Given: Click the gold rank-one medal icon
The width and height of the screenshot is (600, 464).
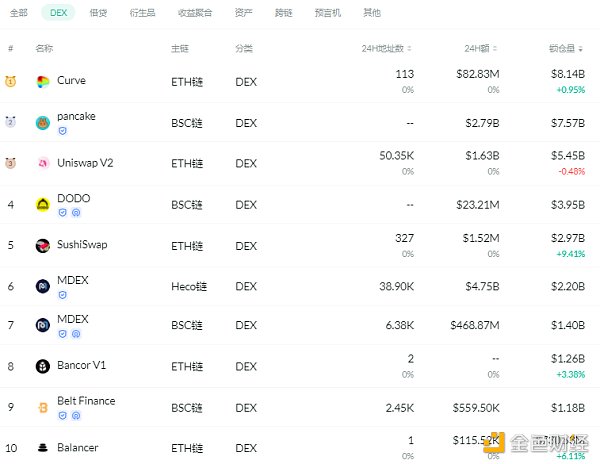Looking at the screenshot, I should click(10, 81).
